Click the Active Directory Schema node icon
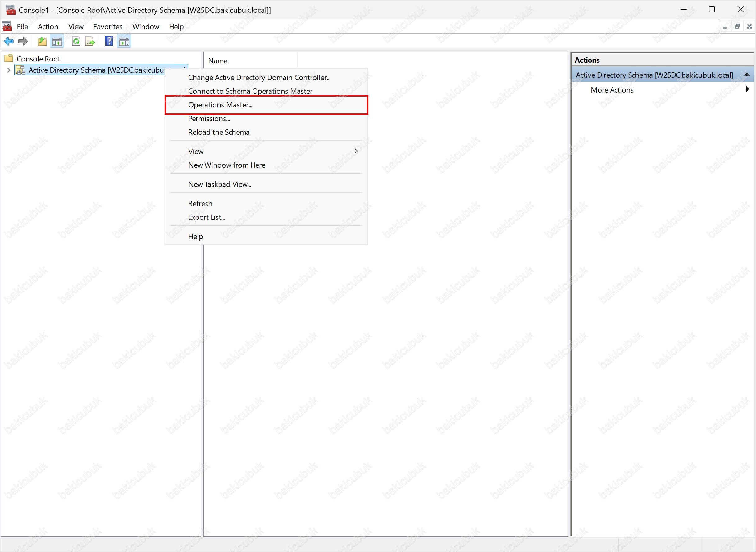The image size is (756, 552). [x=20, y=70]
